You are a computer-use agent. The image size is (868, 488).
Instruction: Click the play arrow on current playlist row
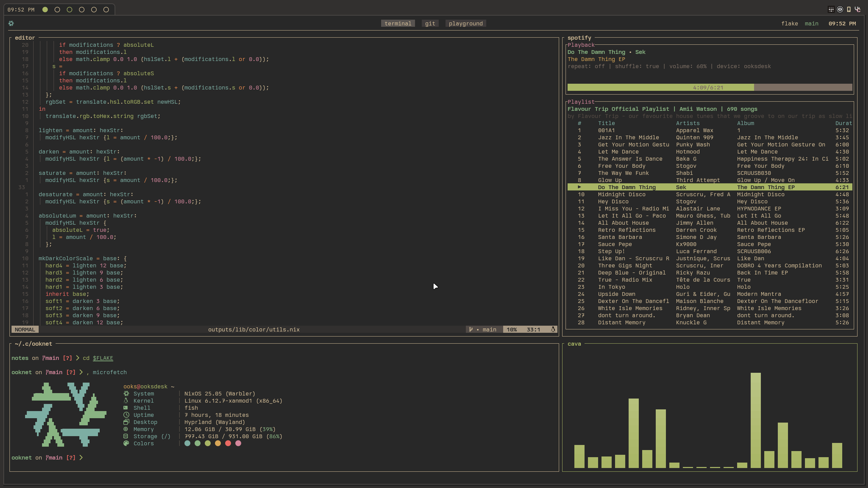pos(579,187)
